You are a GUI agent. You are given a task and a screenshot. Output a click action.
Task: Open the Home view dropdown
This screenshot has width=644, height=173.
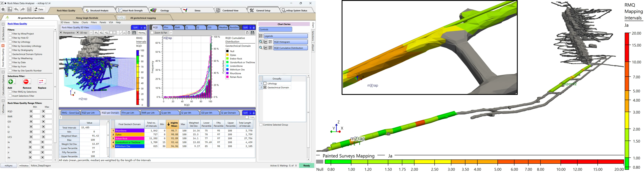(142, 33)
